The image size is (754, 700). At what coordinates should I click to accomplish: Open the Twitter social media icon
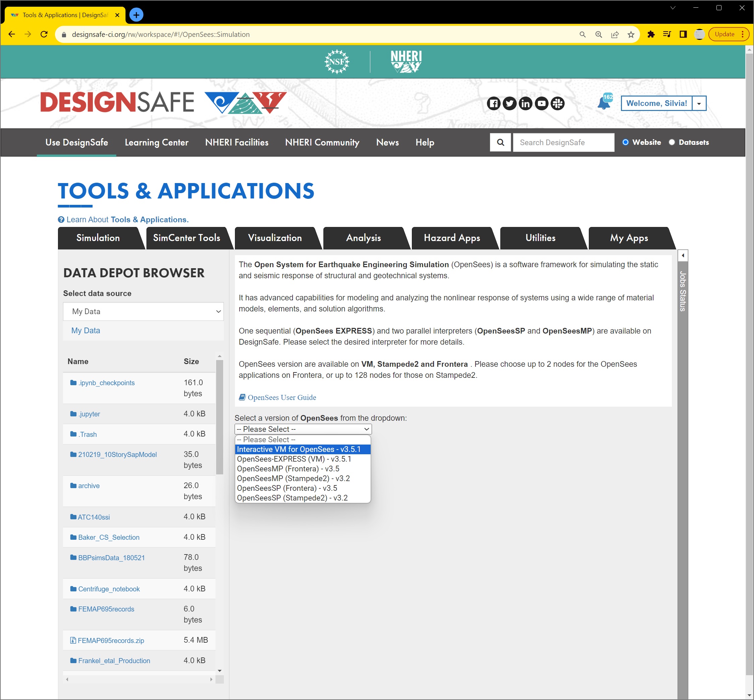[510, 103]
